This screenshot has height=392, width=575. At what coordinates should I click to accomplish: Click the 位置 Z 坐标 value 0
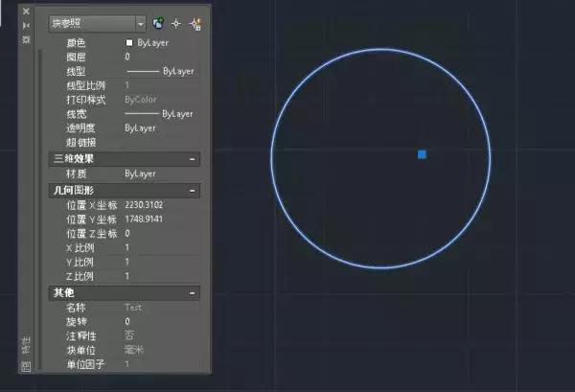[127, 234]
